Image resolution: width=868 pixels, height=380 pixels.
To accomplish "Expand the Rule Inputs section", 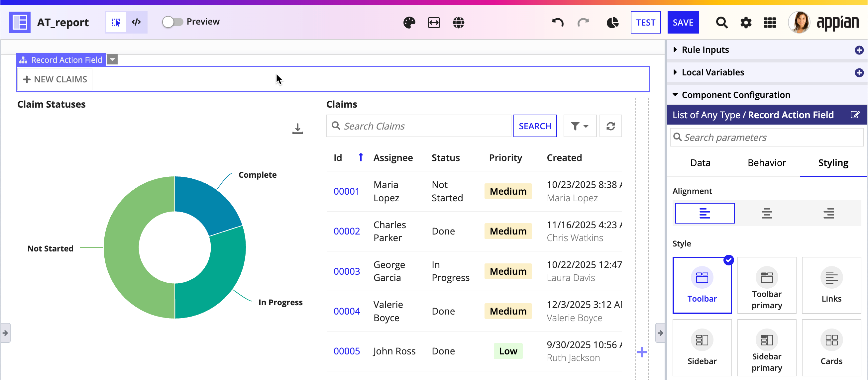I will coord(675,50).
